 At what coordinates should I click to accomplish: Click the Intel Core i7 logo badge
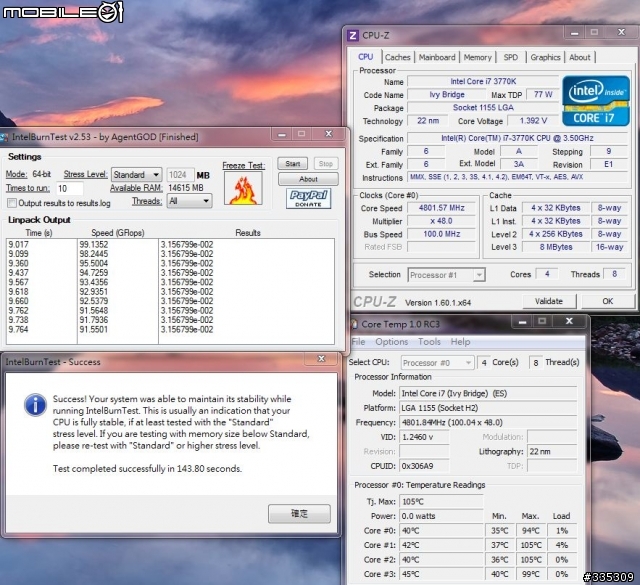click(x=596, y=100)
